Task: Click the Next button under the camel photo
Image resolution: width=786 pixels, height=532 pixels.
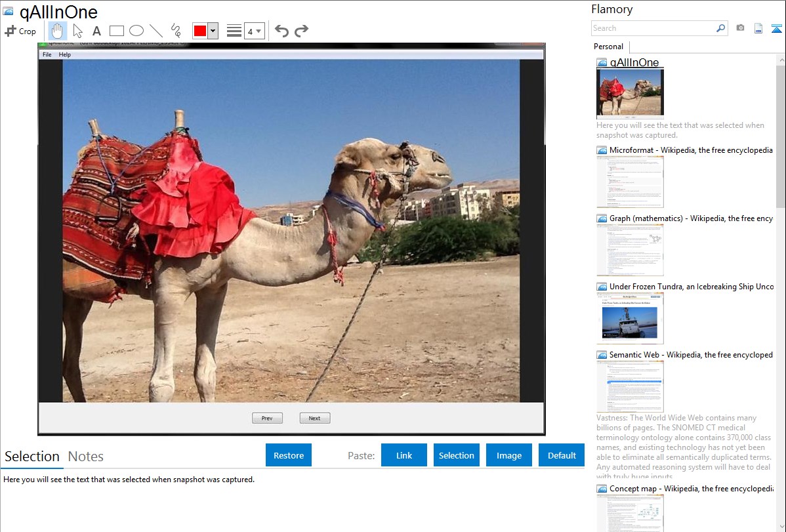Action: [315, 418]
